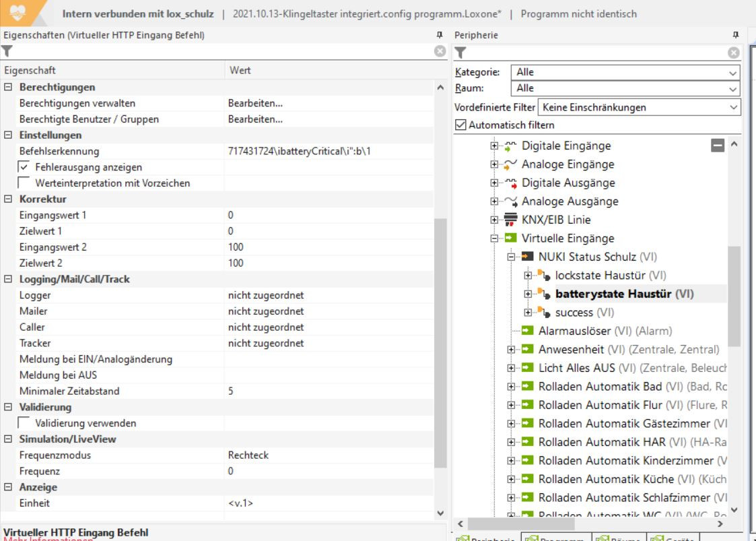Image resolution: width=756 pixels, height=541 pixels.
Task: Select the KNX/EIB Linie icon
Action: point(513,220)
